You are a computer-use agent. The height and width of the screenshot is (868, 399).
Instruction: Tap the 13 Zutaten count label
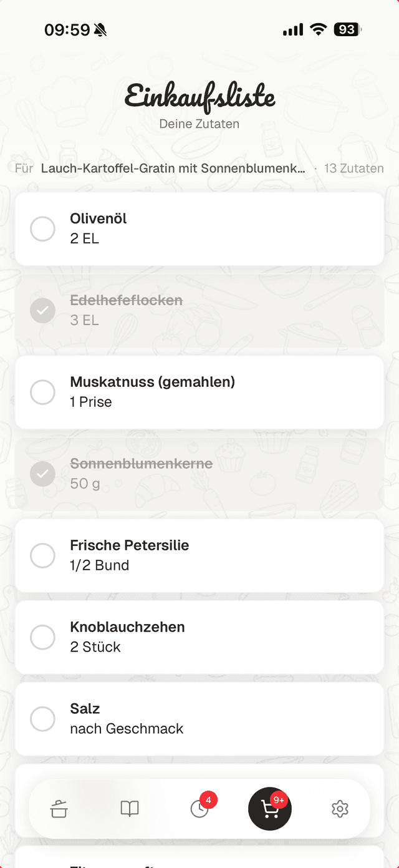[353, 168]
